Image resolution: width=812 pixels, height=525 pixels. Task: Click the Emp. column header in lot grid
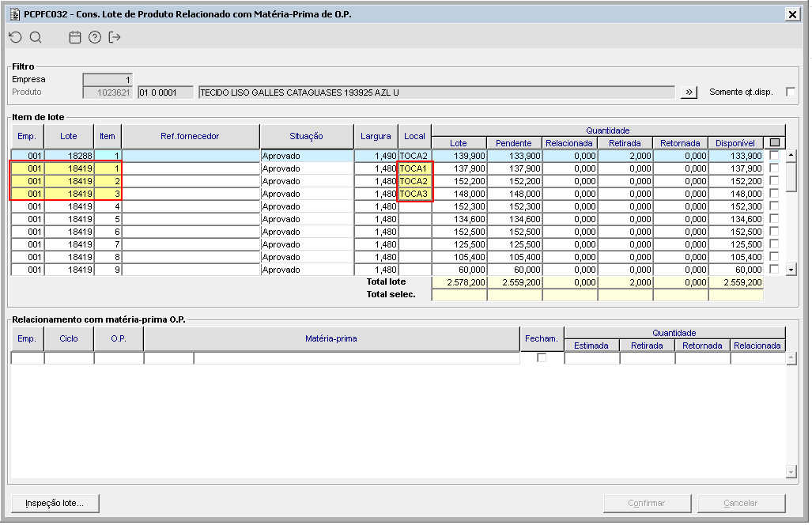tap(27, 136)
